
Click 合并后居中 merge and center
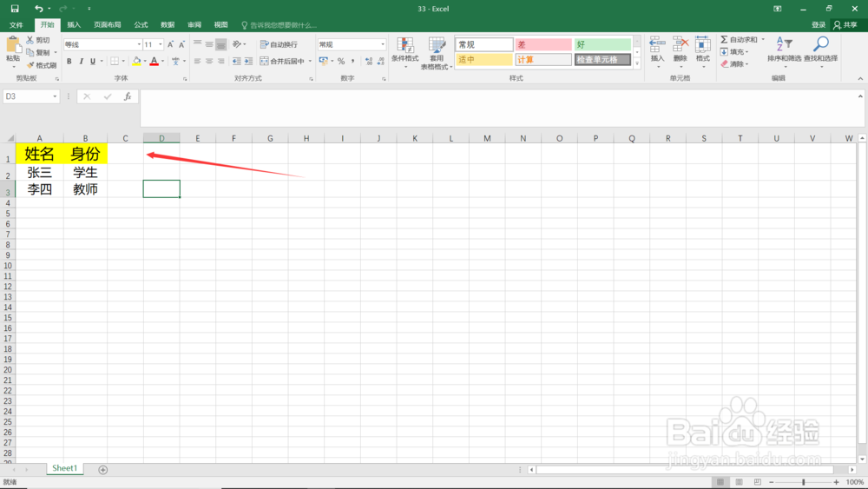coord(282,62)
